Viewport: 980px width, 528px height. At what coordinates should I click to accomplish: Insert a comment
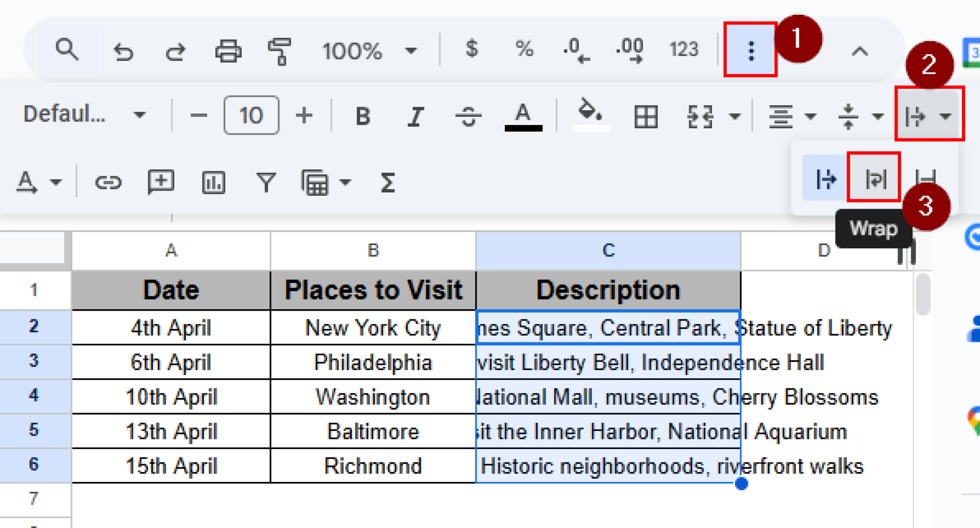coord(161,182)
